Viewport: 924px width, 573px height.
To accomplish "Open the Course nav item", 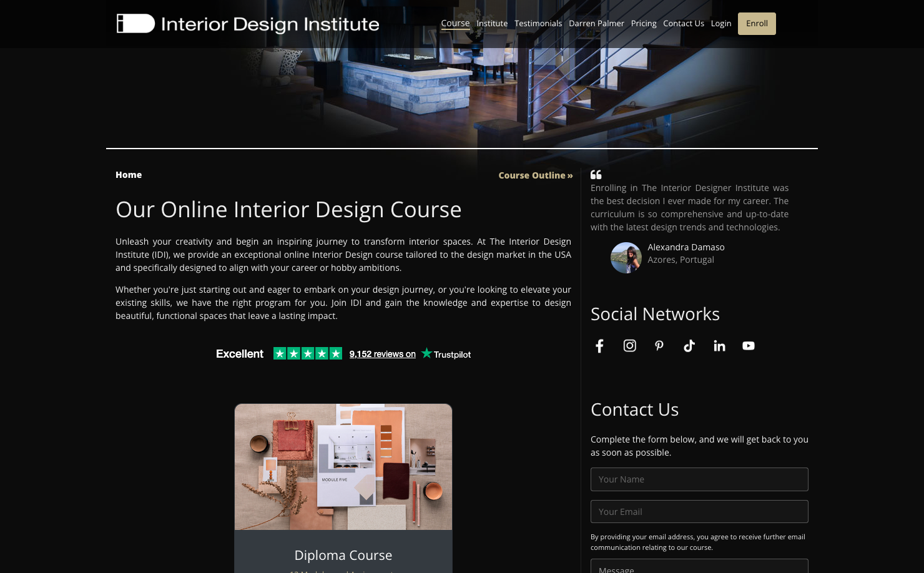I will 455,23.
